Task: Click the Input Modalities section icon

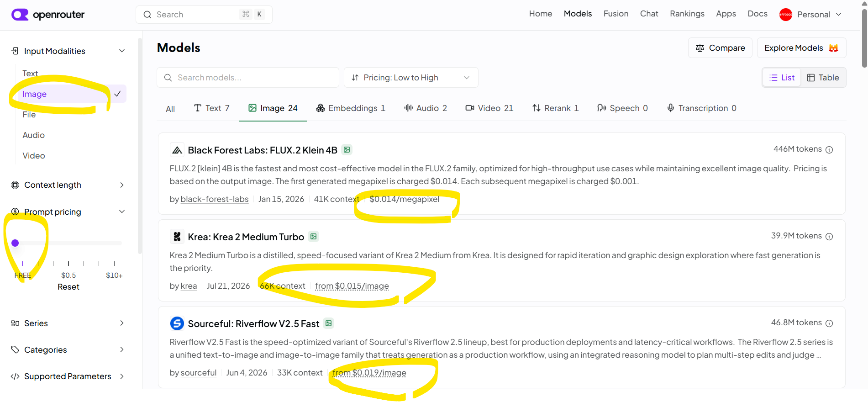Action: click(15, 51)
